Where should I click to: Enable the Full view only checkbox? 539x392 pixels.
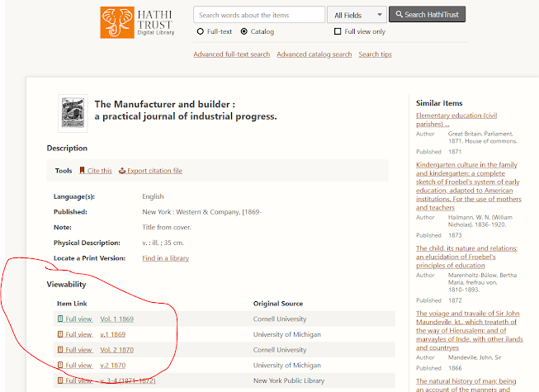point(338,31)
